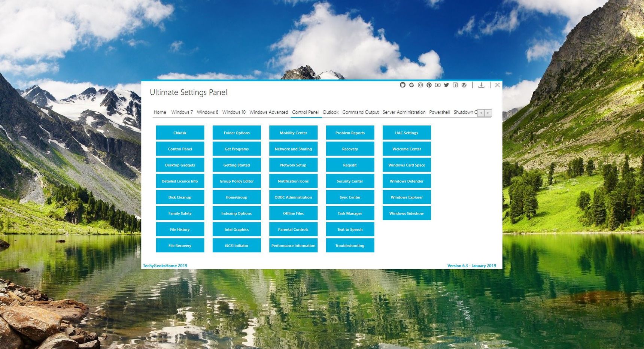Open the WordPress icon link
The image size is (644, 349).
[x=464, y=85]
